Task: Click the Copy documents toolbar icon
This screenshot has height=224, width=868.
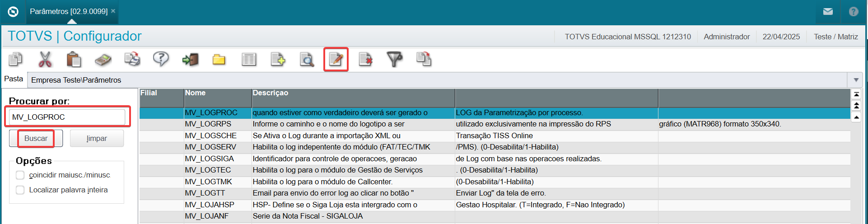Action: 15,59
